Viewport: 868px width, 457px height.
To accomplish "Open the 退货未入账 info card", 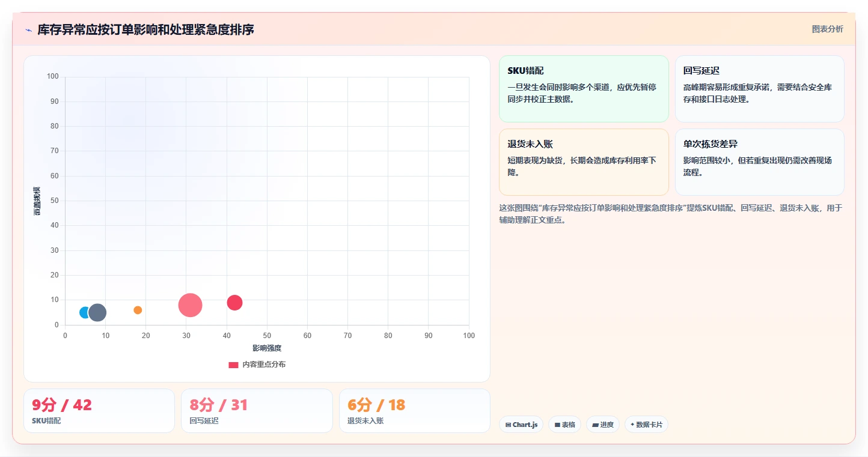I will [x=584, y=162].
